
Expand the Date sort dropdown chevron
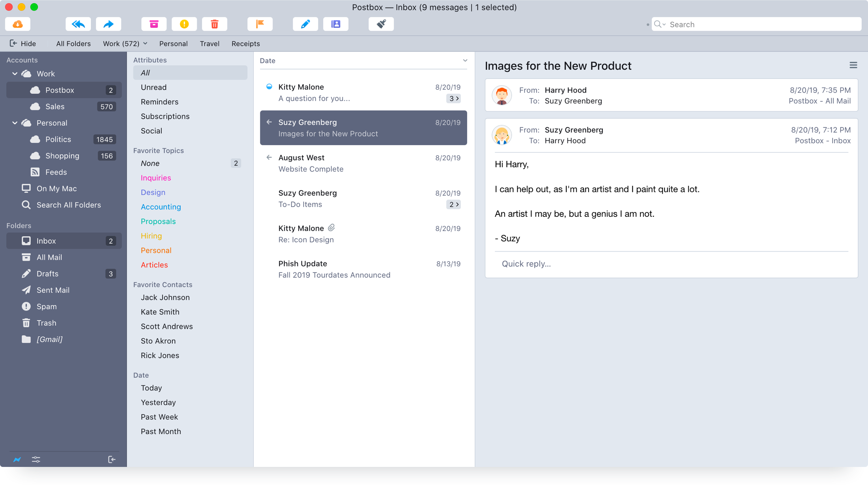tap(465, 60)
